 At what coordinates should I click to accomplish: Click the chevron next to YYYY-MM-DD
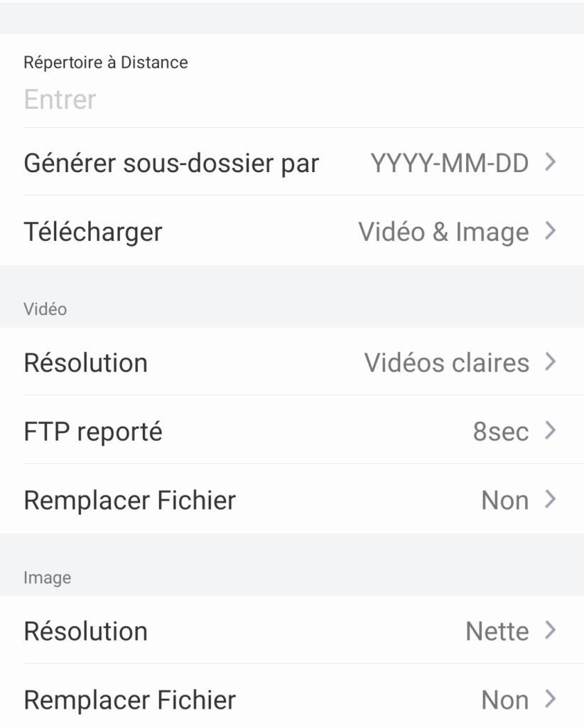click(550, 163)
